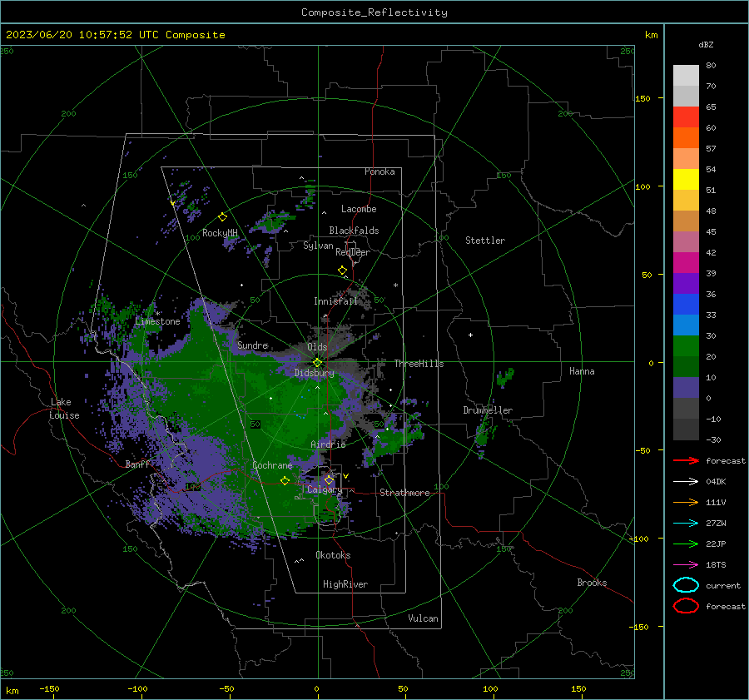Click the cyan 27ZW arrow icon

click(x=686, y=524)
